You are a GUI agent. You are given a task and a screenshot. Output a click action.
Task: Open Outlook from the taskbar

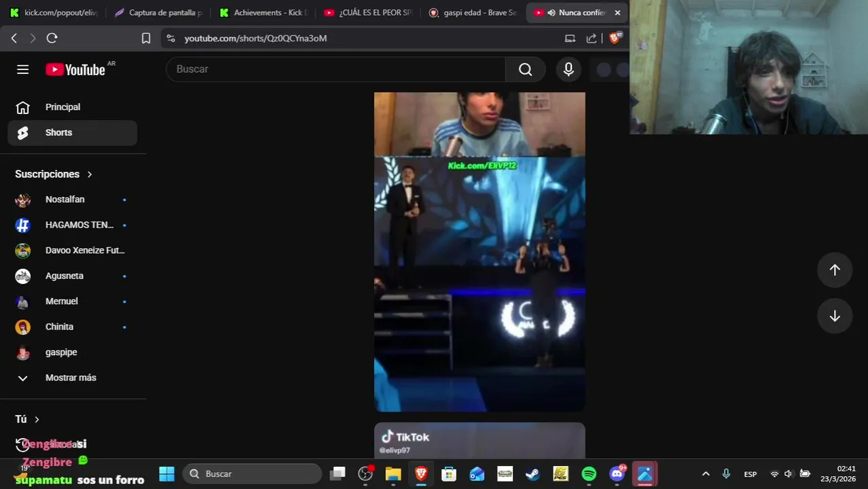[x=477, y=474]
